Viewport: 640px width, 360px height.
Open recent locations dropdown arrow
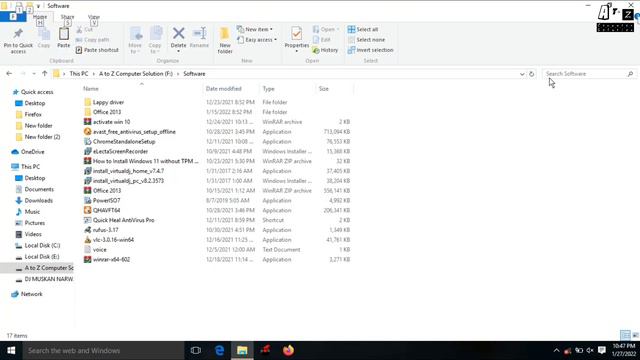[34, 74]
